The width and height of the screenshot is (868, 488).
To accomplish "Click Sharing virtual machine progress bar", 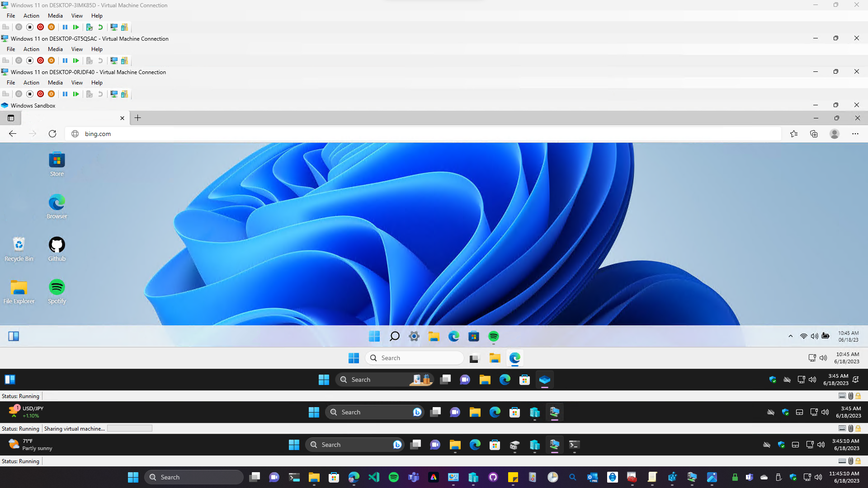I will pyautogui.click(x=130, y=428).
